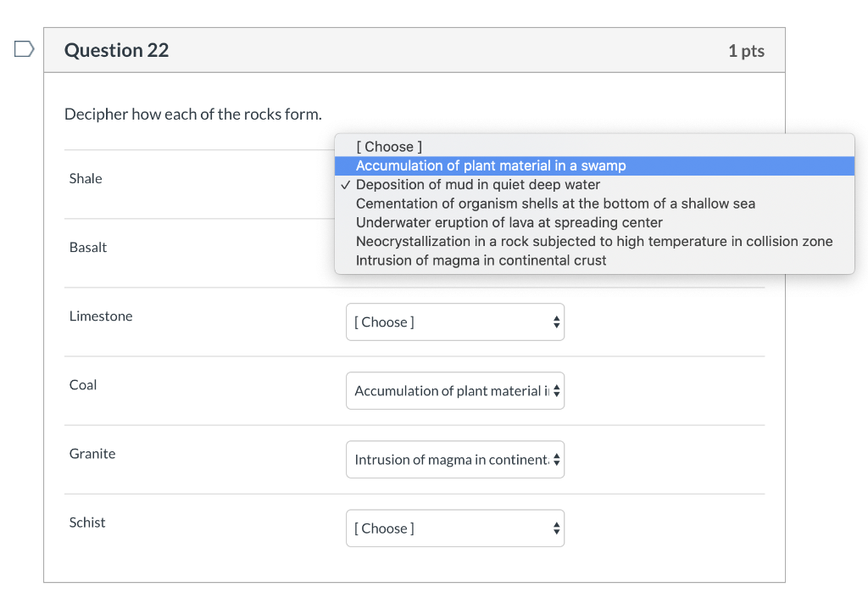This screenshot has height=604, width=868.
Task: Click the 'Granite' row label
Action: point(92,453)
